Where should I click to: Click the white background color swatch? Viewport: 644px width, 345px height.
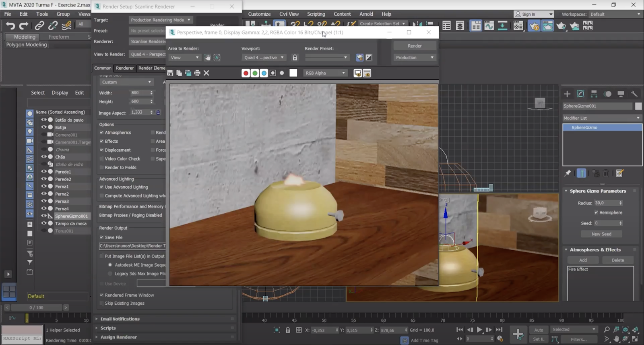coord(293,73)
